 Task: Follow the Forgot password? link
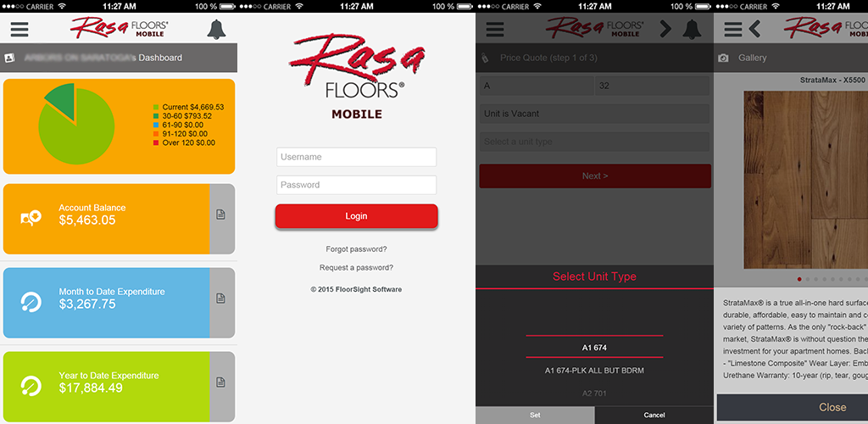tap(357, 249)
